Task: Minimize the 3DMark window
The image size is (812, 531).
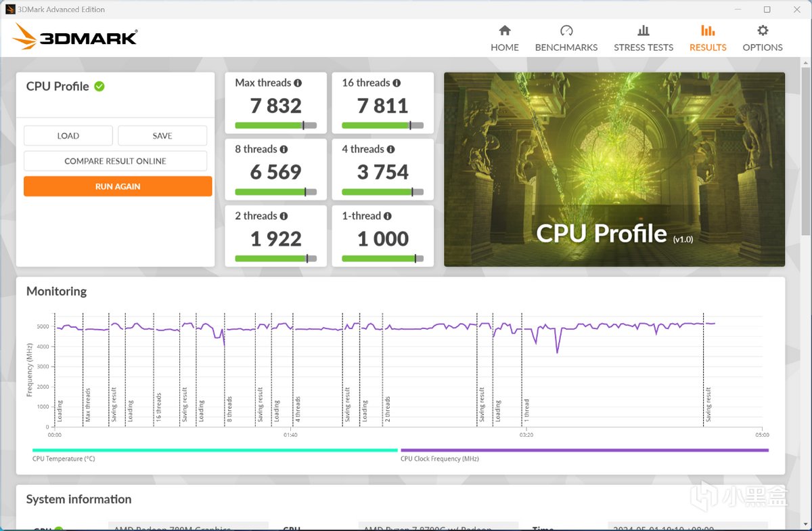Action: tap(736, 9)
